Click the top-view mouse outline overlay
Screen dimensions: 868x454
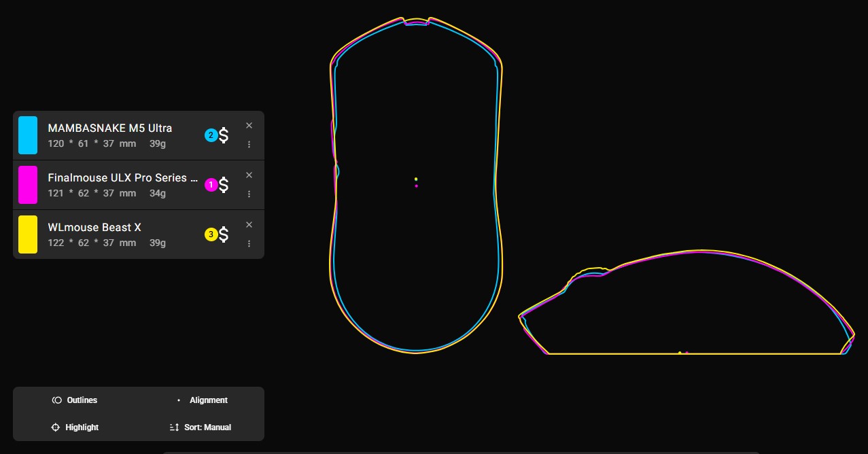pos(416,185)
